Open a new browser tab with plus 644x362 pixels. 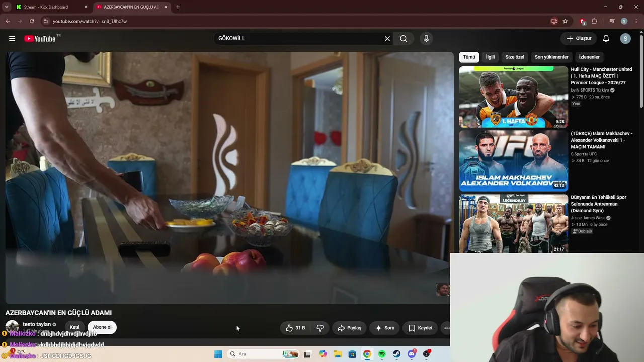pyautogui.click(x=178, y=7)
